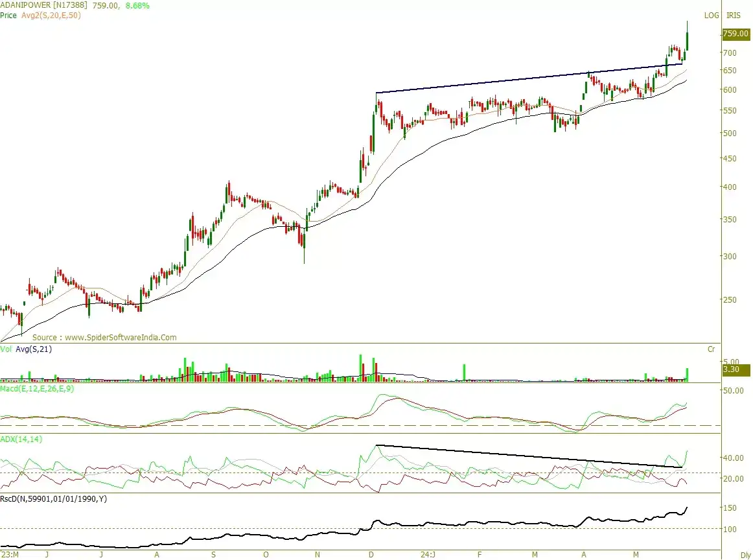The image size is (753, 560).
Task: Toggle the LOG scale label
Action: (712, 16)
